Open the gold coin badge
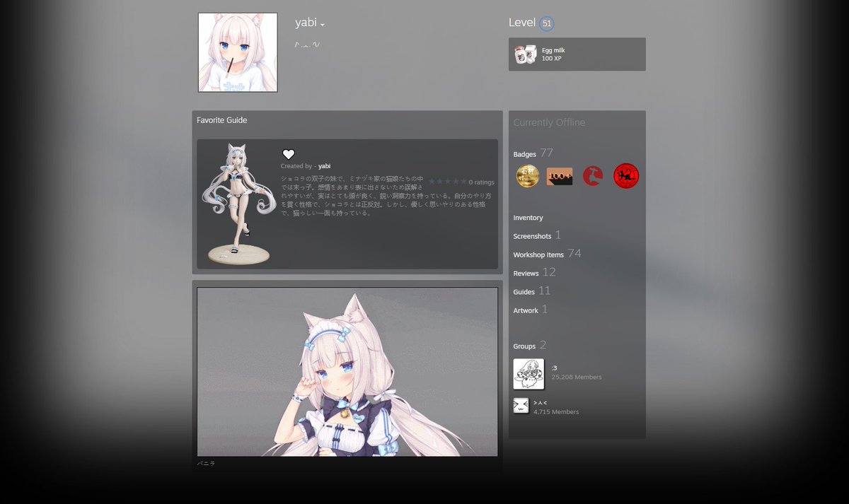This screenshot has height=504, width=849. tap(528, 176)
